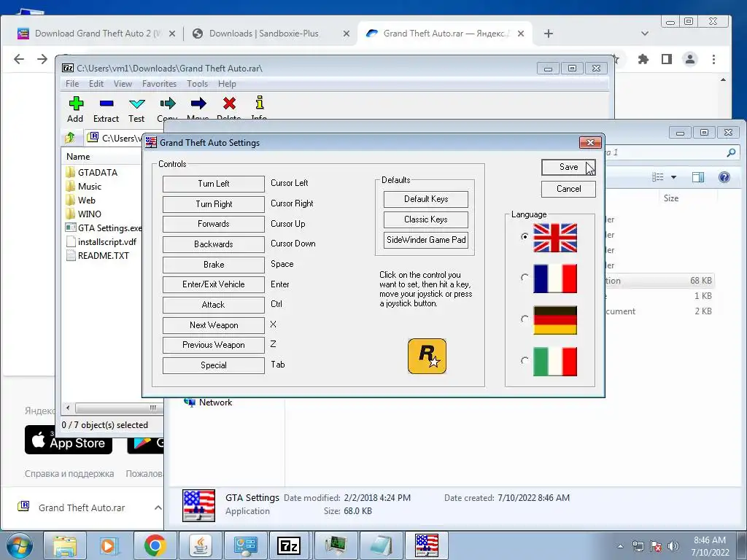Click the App Store badge link
Screen dimensions: 747x560
68,440
